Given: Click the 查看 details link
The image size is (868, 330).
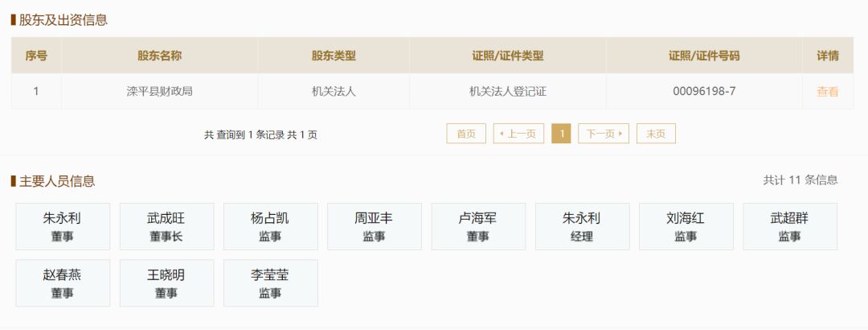Looking at the screenshot, I should [827, 92].
